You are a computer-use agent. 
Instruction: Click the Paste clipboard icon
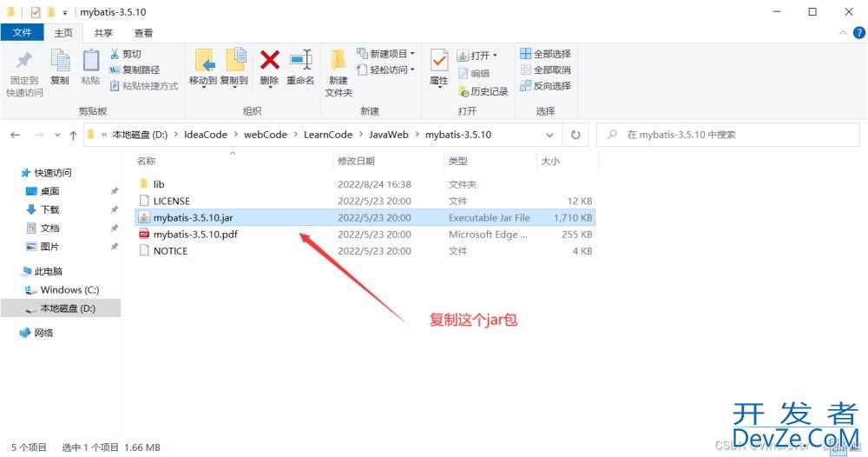(91, 60)
